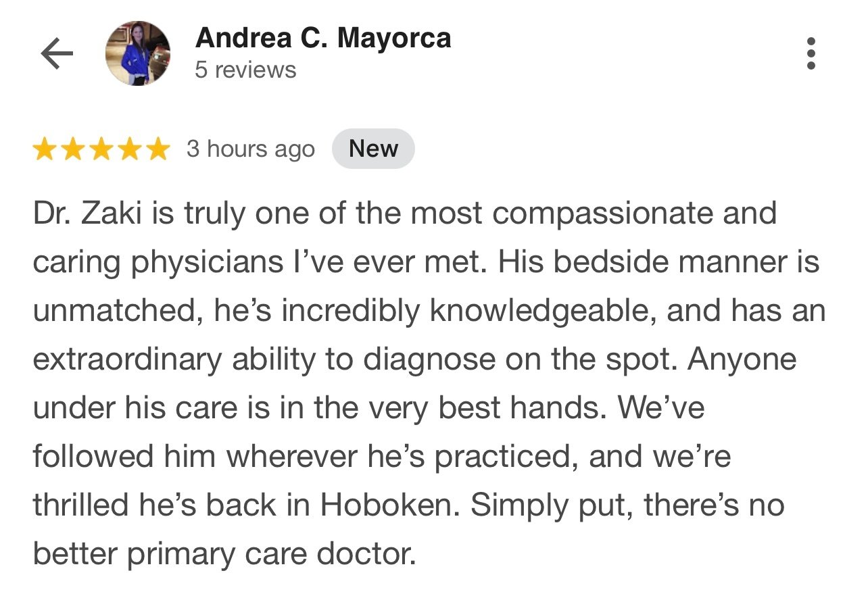
Task: Click the second yellow rating star
Action: pyautogui.click(x=73, y=149)
